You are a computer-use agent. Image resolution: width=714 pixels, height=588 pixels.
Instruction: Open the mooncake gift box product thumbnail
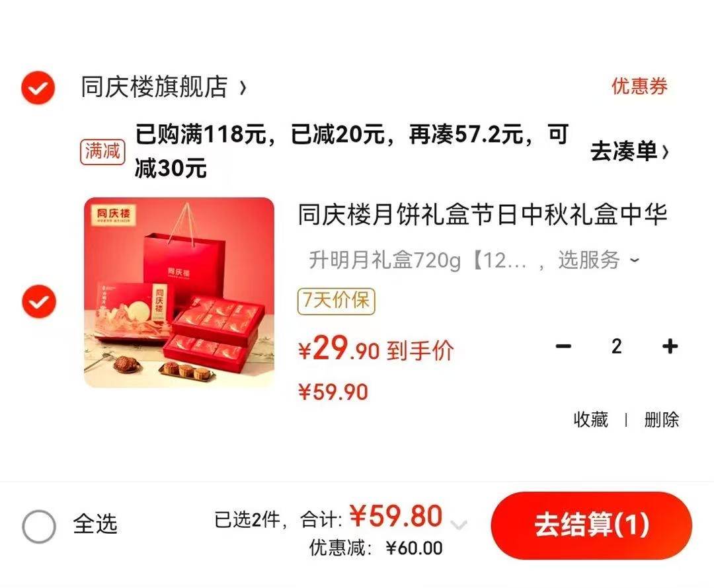(x=179, y=293)
